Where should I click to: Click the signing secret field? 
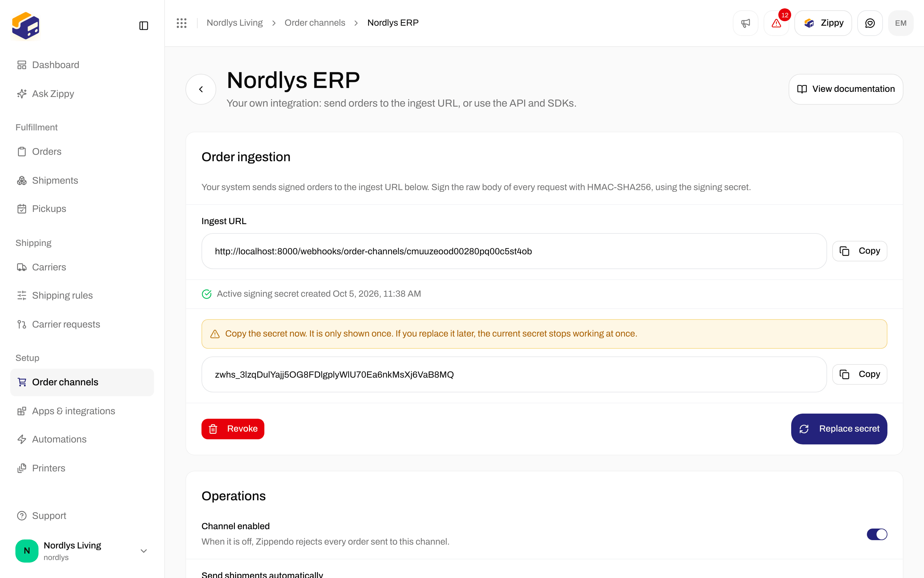pos(514,375)
